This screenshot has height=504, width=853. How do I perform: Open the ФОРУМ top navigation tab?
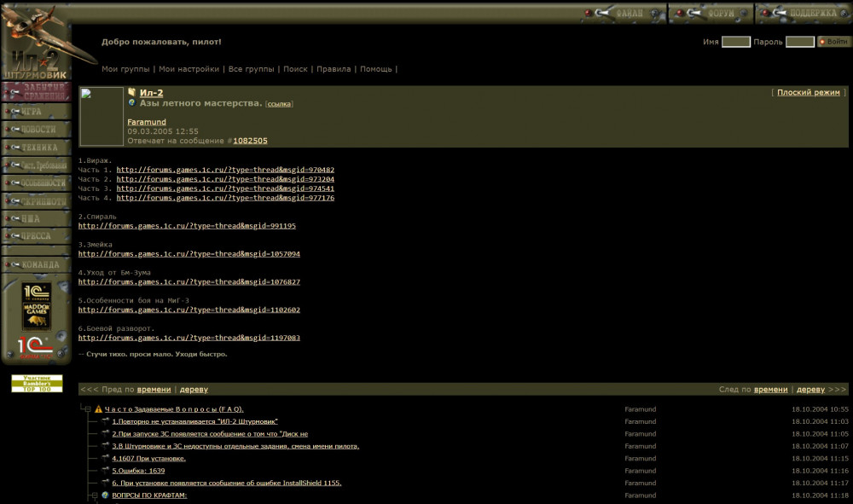pyautogui.click(x=711, y=13)
